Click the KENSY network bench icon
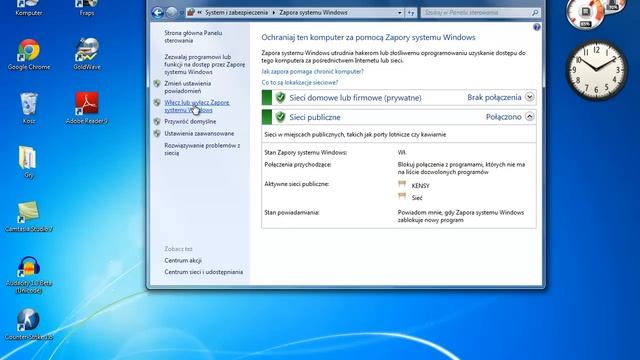Viewport: 640px width, 360px height. 402,184
